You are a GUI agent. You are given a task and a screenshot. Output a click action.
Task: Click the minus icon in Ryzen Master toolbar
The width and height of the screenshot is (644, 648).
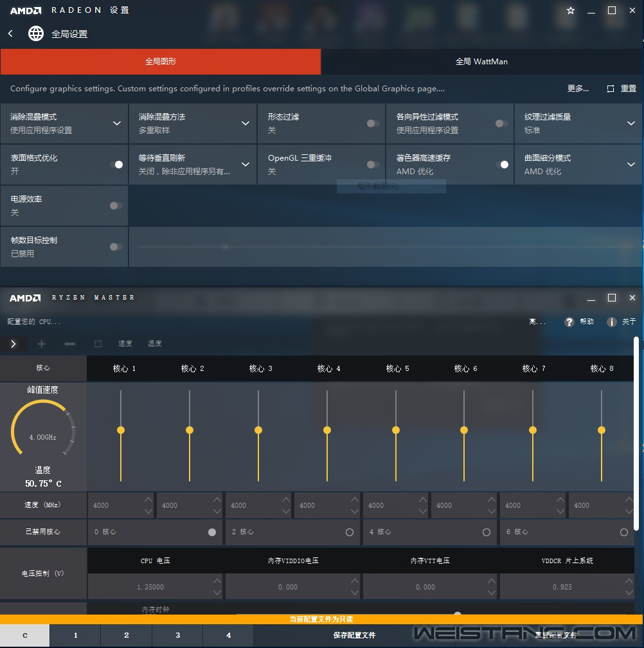pyautogui.click(x=70, y=344)
